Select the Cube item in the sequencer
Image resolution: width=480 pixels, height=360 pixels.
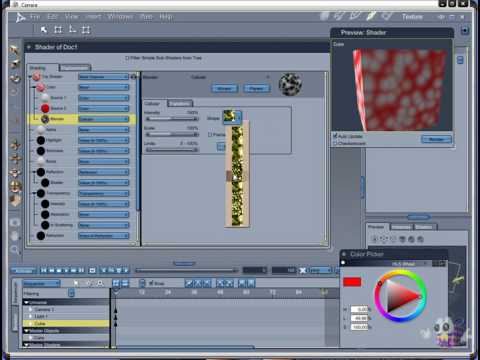click(x=66, y=323)
